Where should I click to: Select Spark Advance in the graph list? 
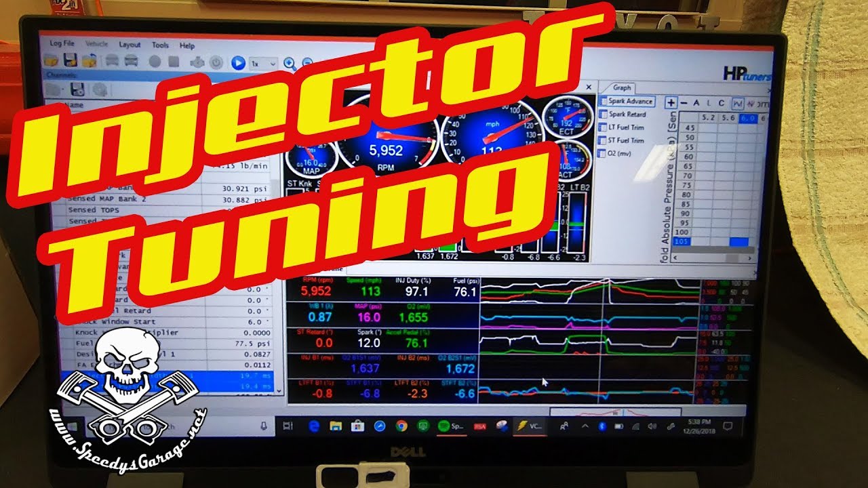(x=626, y=101)
